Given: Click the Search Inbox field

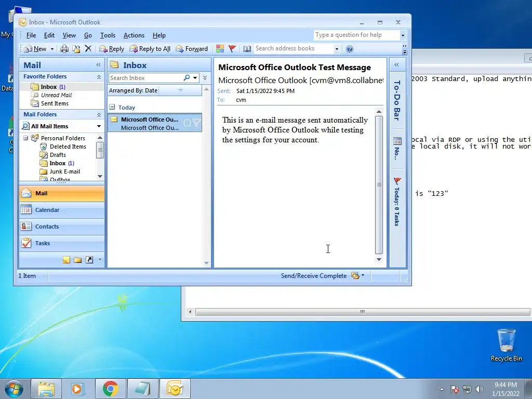Looking at the screenshot, I should (145, 78).
